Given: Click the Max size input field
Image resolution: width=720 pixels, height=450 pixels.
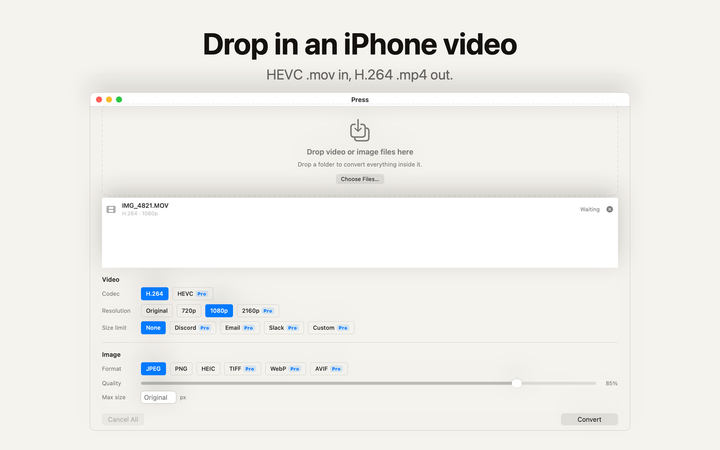Looking at the screenshot, I should click(158, 398).
